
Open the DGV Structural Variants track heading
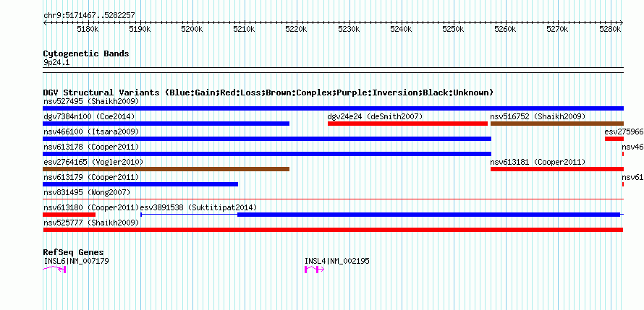[x=268, y=92]
